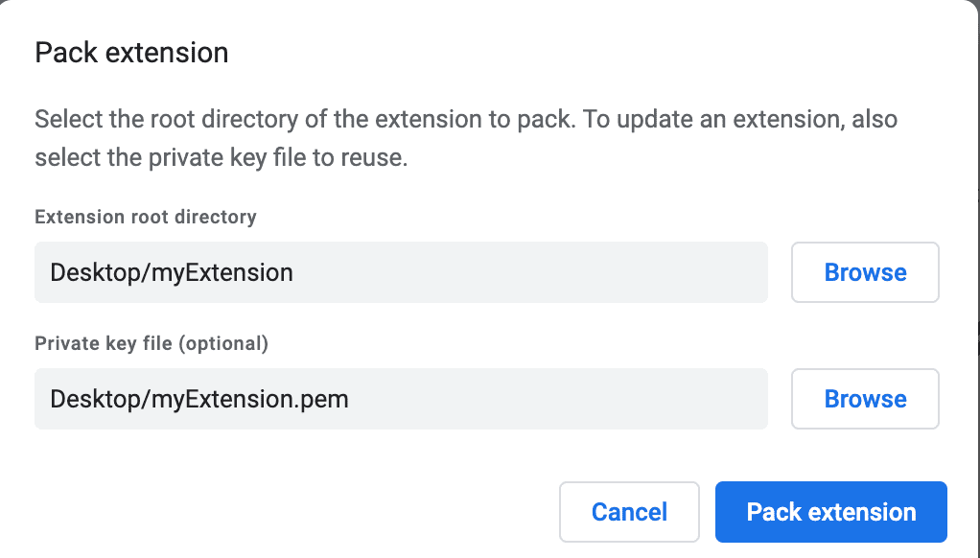980x558 pixels.
Task: Click Browse next to Extension root directory
Action: pyautogui.click(x=864, y=272)
